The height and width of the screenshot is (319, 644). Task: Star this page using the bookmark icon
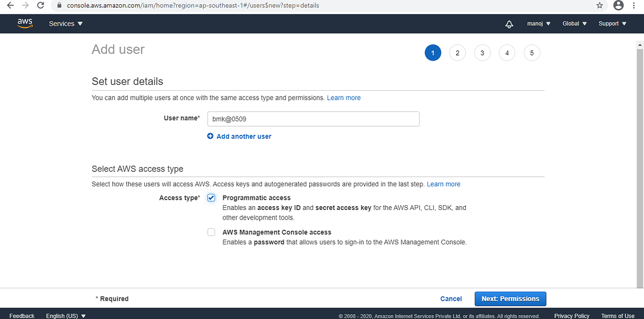click(x=601, y=5)
